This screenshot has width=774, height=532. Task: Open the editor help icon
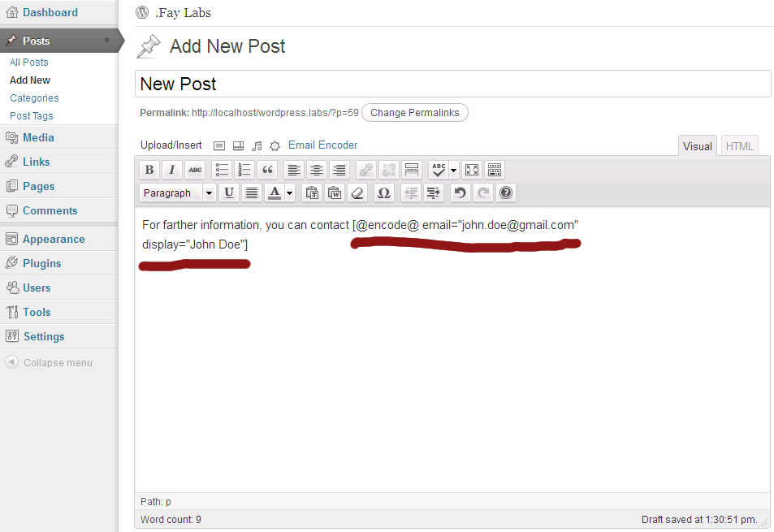pyautogui.click(x=505, y=193)
